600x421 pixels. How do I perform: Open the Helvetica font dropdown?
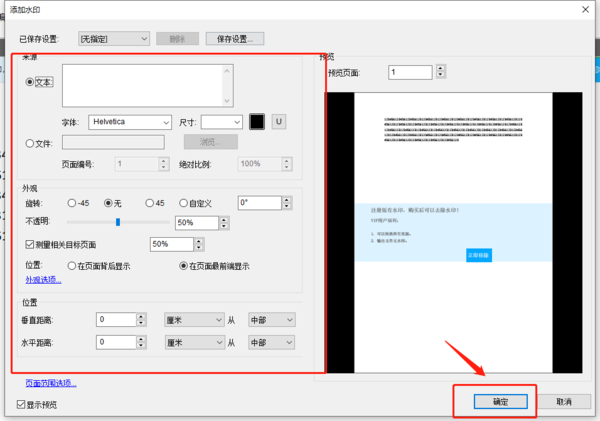(x=130, y=121)
